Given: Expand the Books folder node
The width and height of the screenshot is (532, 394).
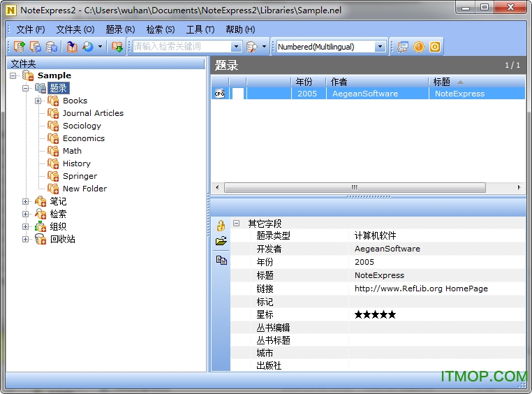Looking at the screenshot, I should tap(38, 101).
